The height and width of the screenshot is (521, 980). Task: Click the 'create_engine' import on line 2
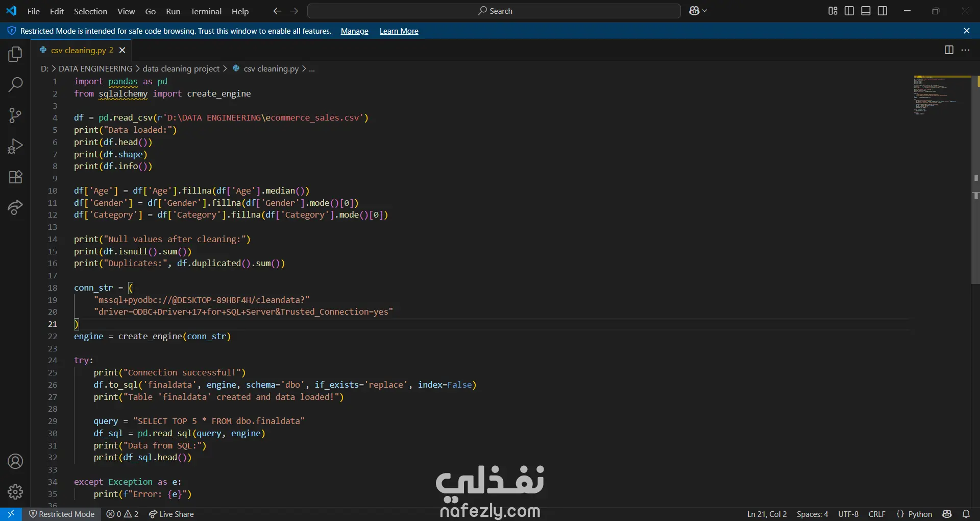[x=218, y=93]
